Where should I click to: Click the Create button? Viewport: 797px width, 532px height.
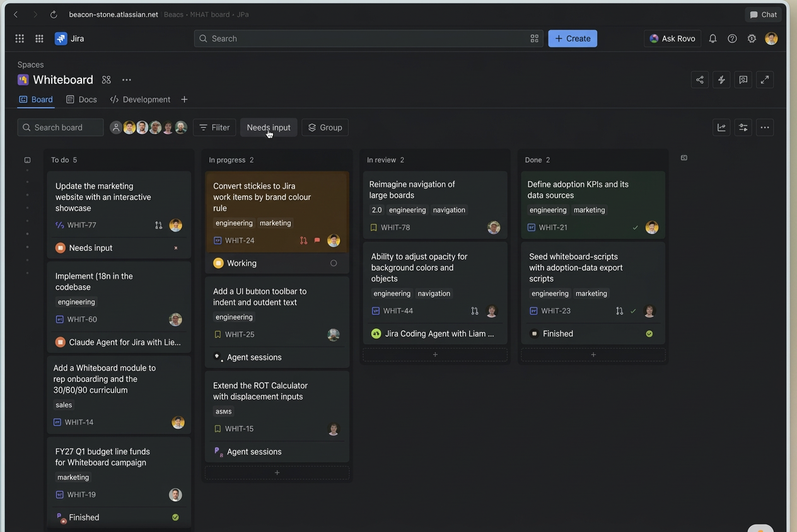click(x=573, y=38)
